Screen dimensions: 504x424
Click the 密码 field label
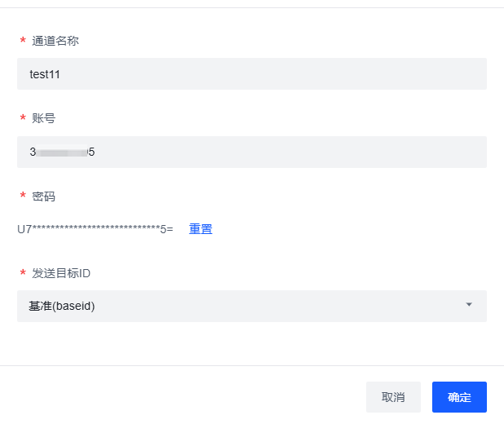point(43,196)
